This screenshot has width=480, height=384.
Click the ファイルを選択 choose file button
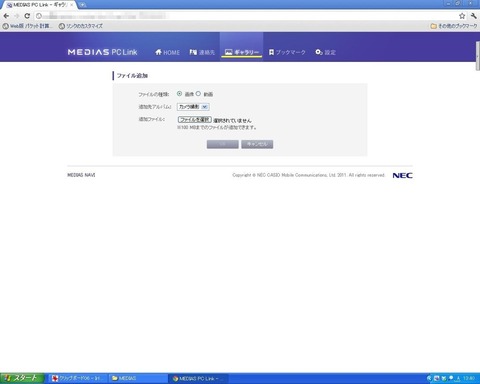195,119
